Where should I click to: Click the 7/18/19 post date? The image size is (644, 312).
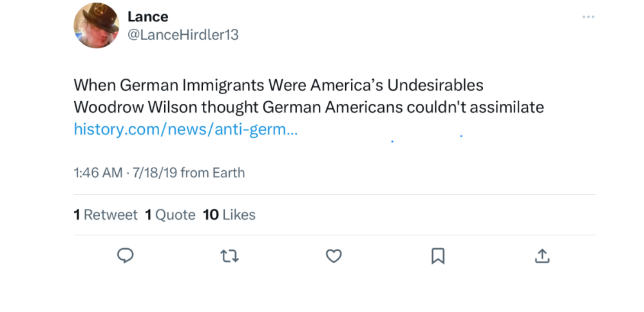pyautogui.click(x=155, y=173)
